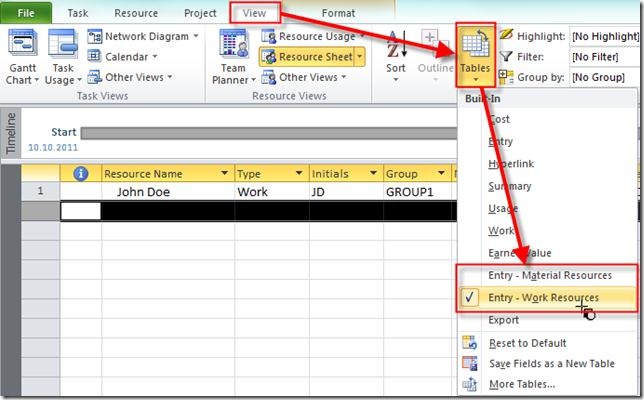This screenshot has width=644, height=400.
Task: Expand the Group by dropdown
Action: click(606, 76)
